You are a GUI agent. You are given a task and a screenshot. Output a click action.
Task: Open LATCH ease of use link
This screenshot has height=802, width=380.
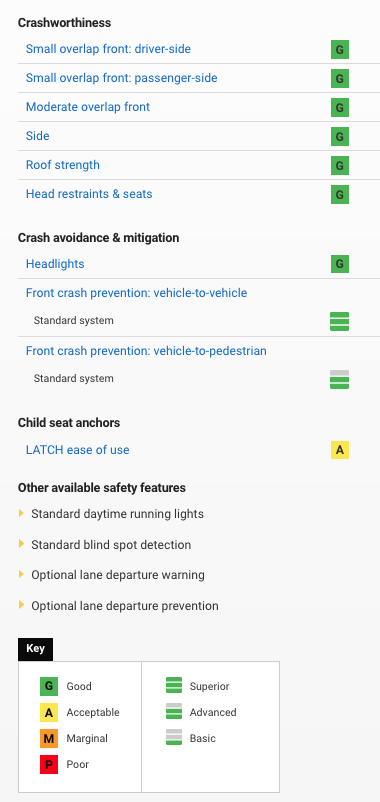(x=77, y=450)
